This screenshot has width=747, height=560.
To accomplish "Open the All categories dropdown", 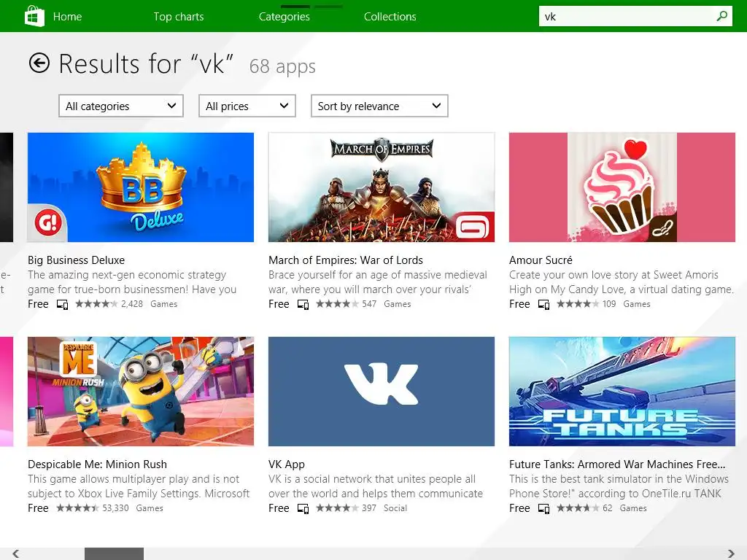I will (121, 106).
